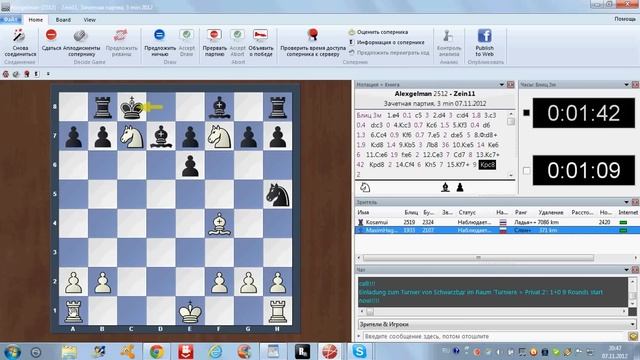Select spectator row Kosamui
The image size is (640, 360).
(498, 222)
